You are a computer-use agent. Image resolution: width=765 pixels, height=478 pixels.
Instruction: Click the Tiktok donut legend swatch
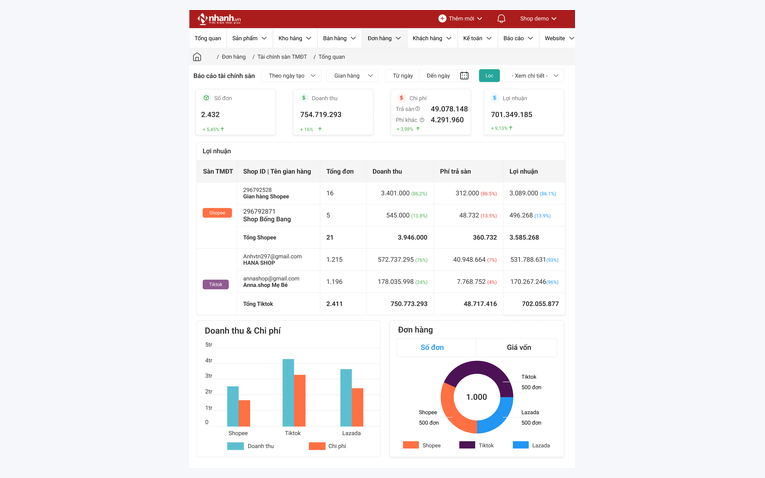click(467, 445)
